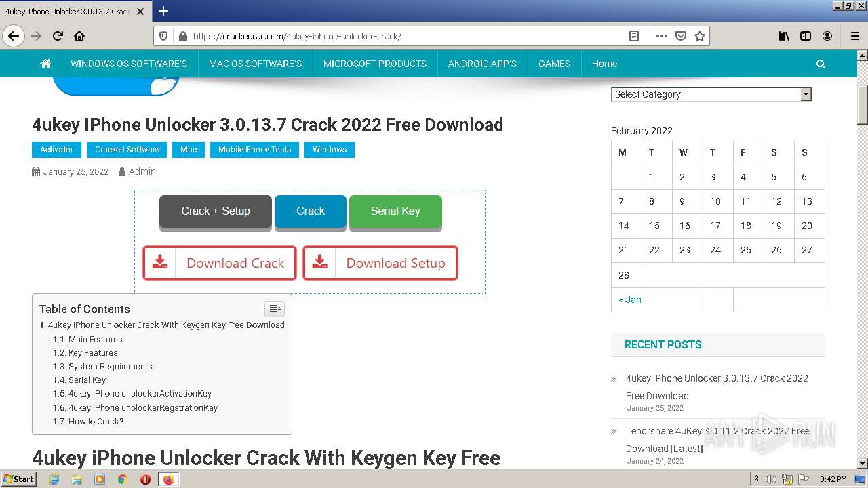
Task: Show site security lock information
Action: coord(182,36)
